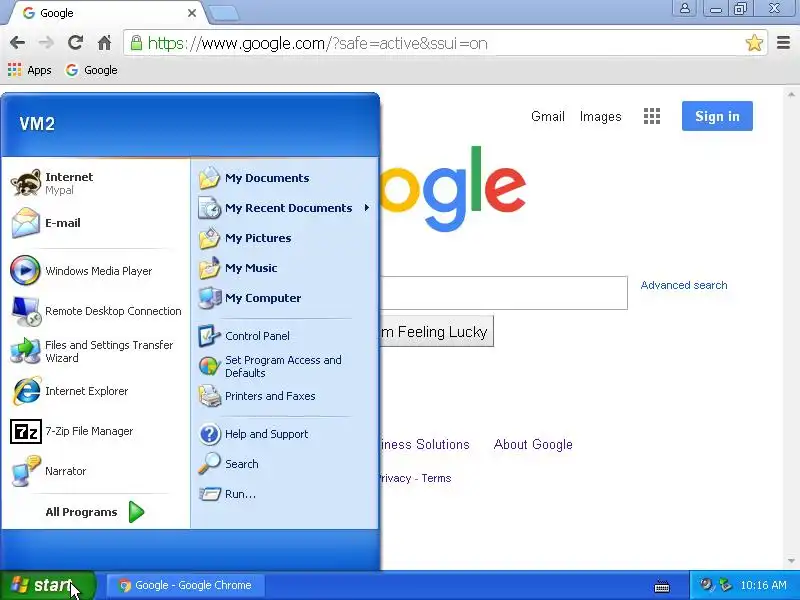Open Google apps grid

click(652, 116)
